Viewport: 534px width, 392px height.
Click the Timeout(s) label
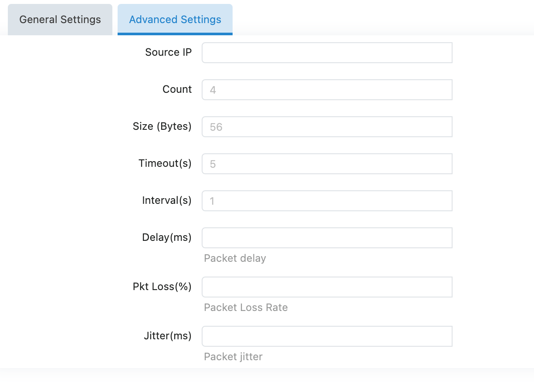click(x=165, y=163)
